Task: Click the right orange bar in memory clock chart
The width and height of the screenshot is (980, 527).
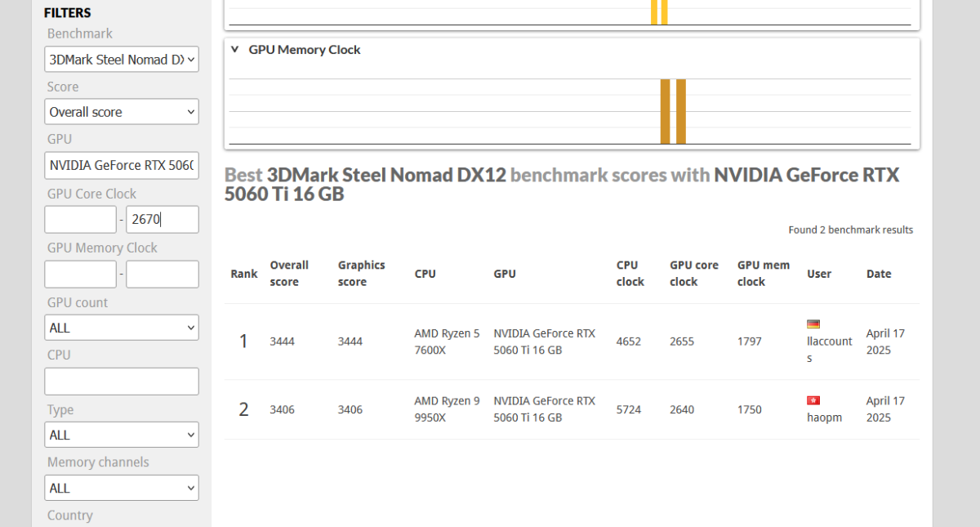Action: 681,111
